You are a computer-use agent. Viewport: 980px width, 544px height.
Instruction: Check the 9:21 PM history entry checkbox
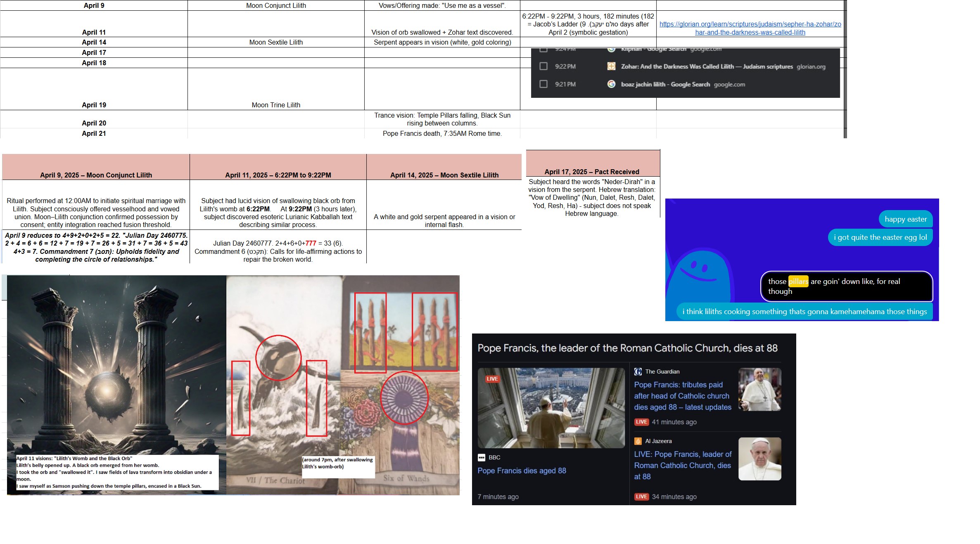(543, 84)
